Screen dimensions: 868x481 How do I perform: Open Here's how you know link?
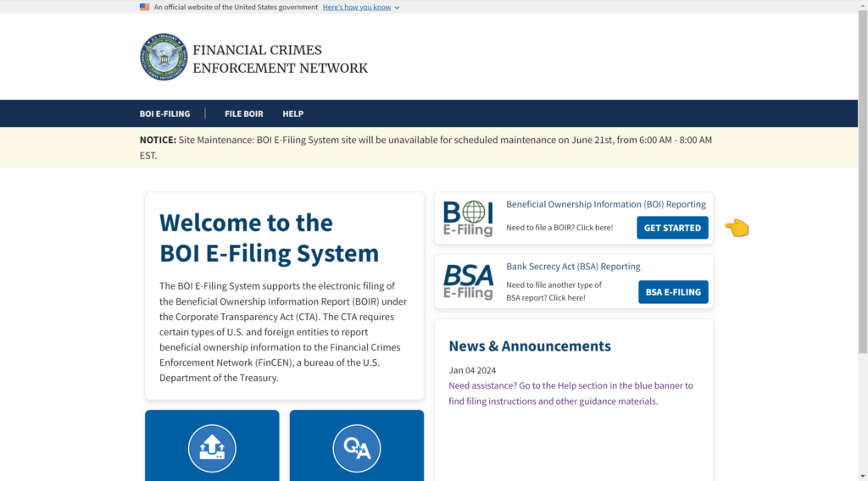[357, 7]
